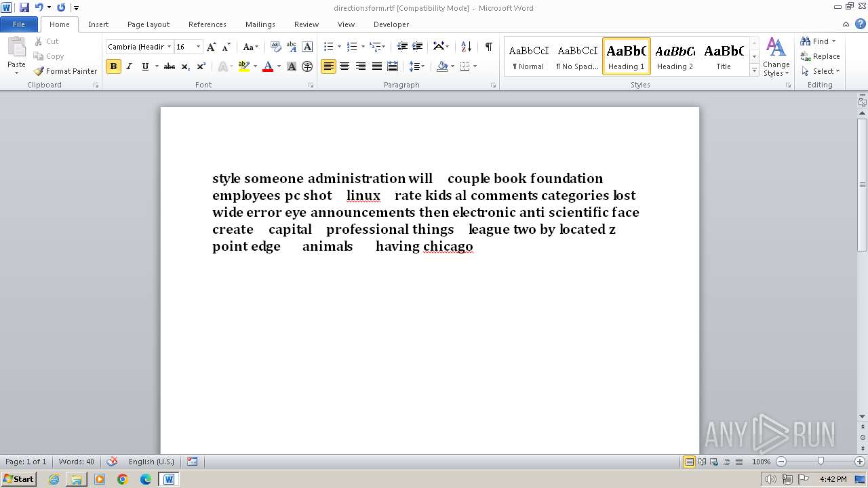Click the Change Styles button
The image size is (868, 488).
tap(776, 57)
